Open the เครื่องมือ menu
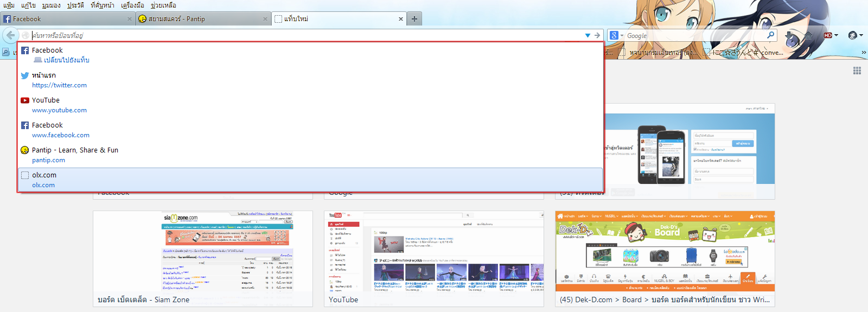Viewport: 868px width, 312px height. 132,5
